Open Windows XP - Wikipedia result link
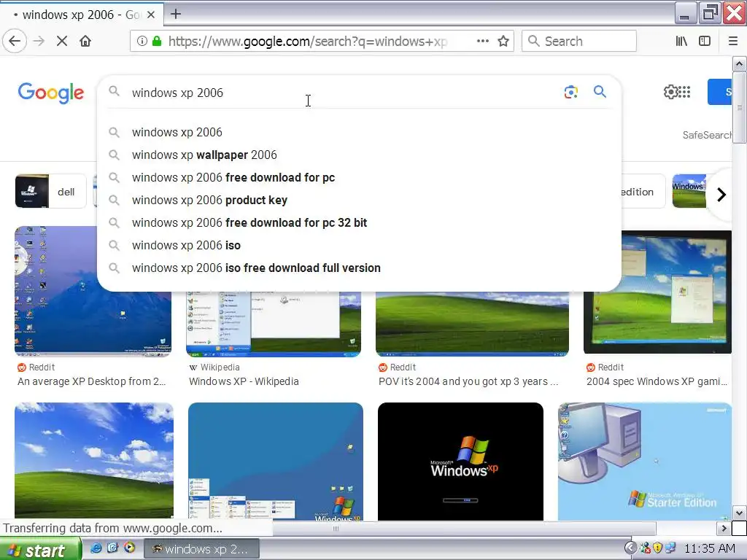The image size is (747, 560). click(x=244, y=381)
